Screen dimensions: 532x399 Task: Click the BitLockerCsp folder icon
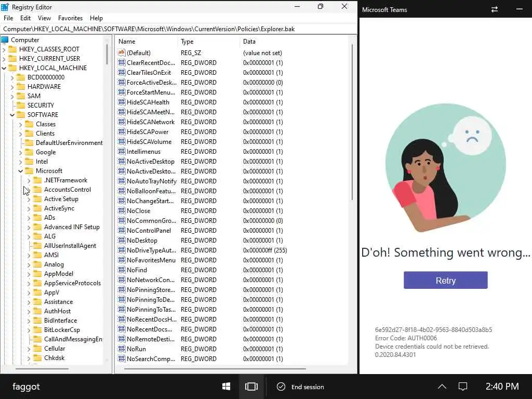tap(37, 329)
